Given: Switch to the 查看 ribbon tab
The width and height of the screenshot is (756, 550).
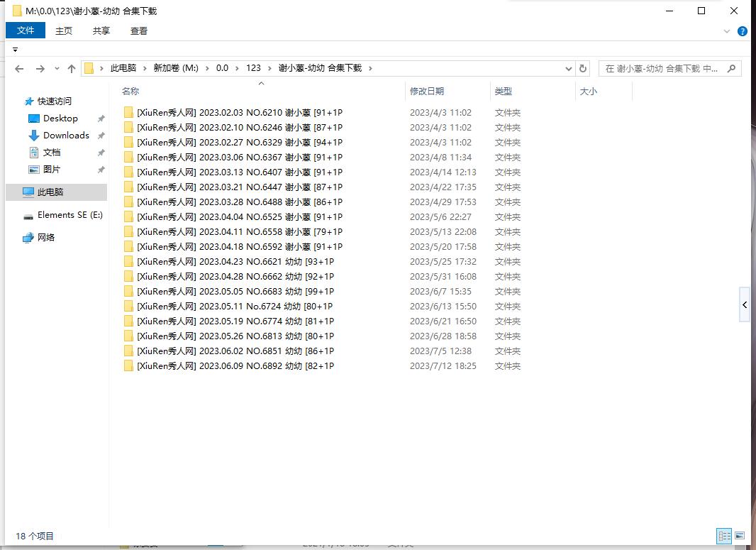Looking at the screenshot, I should click(x=139, y=31).
